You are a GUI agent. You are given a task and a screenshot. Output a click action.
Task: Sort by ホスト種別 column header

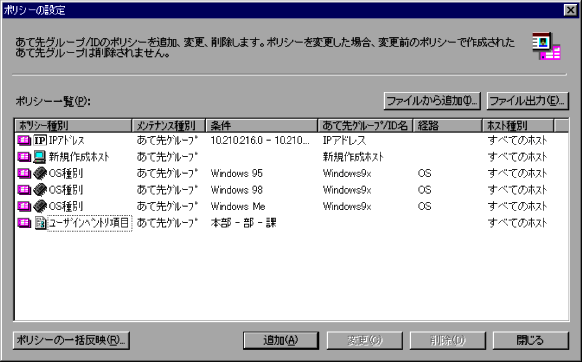click(x=518, y=126)
